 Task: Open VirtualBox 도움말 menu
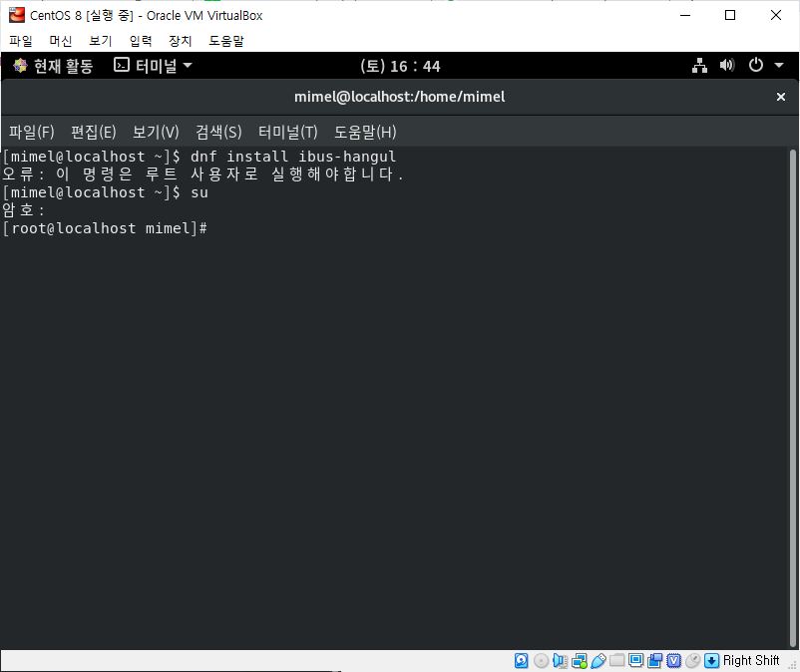pos(226,41)
